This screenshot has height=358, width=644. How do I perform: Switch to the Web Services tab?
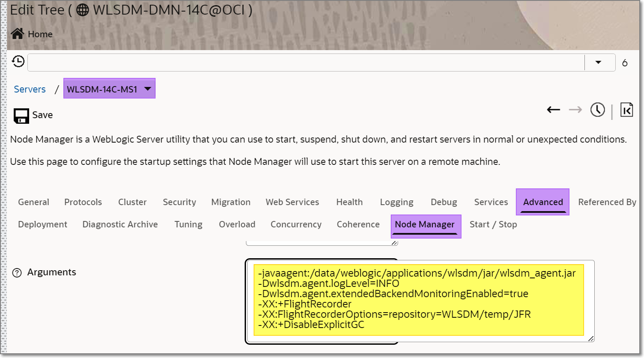tap(292, 202)
